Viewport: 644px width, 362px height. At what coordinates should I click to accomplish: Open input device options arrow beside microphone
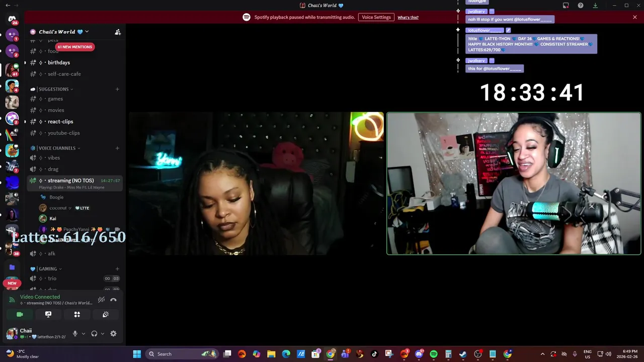84,333
